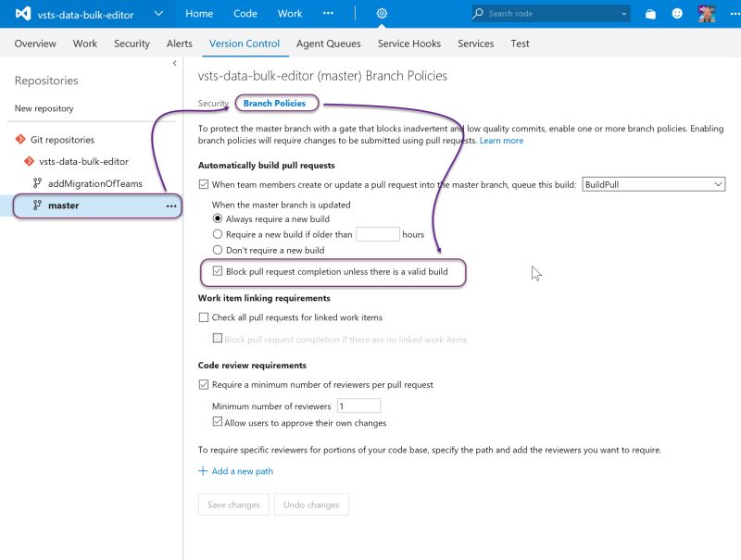Click the Save changes button
The height and width of the screenshot is (560, 741).
233,504
